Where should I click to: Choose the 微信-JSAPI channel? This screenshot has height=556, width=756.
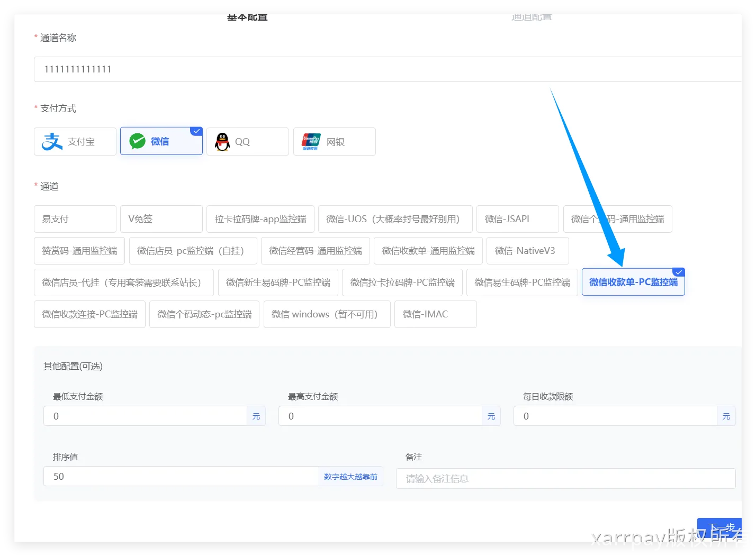click(517, 219)
